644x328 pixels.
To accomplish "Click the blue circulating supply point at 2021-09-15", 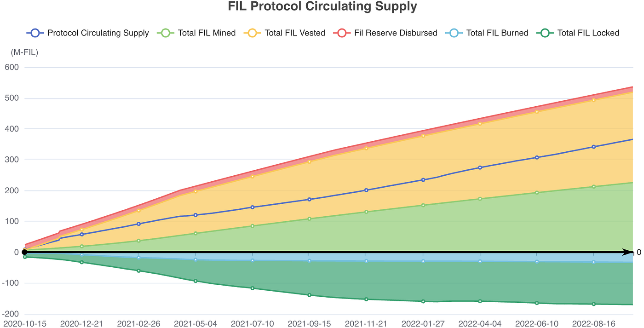I will tap(310, 199).
